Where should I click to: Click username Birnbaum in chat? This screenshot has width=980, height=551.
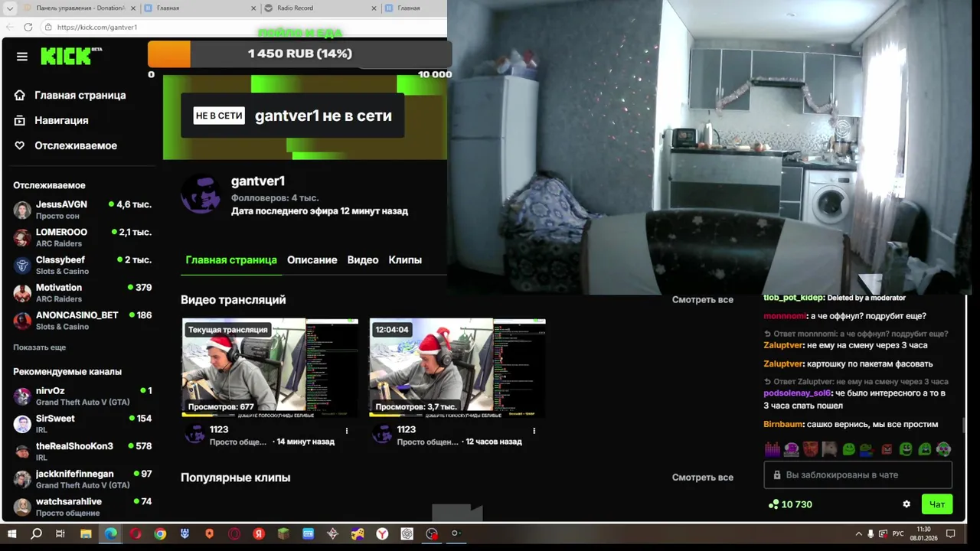click(783, 425)
